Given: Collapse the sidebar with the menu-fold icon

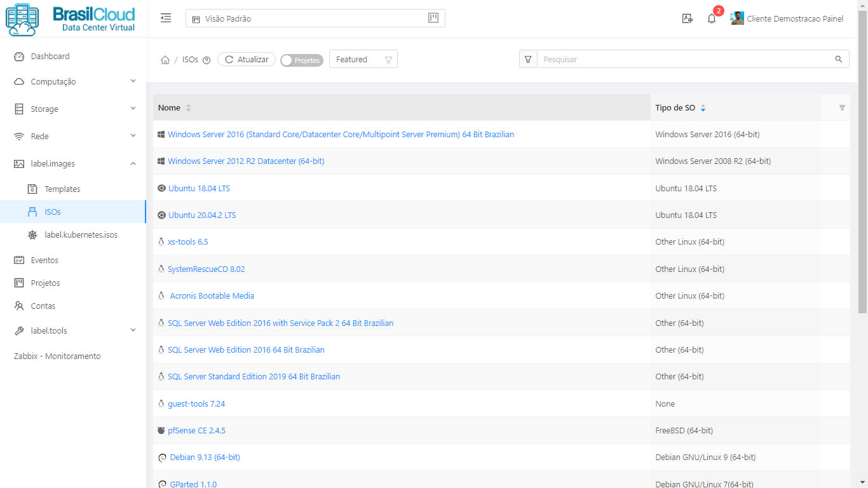Looking at the screenshot, I should (166, 18).
